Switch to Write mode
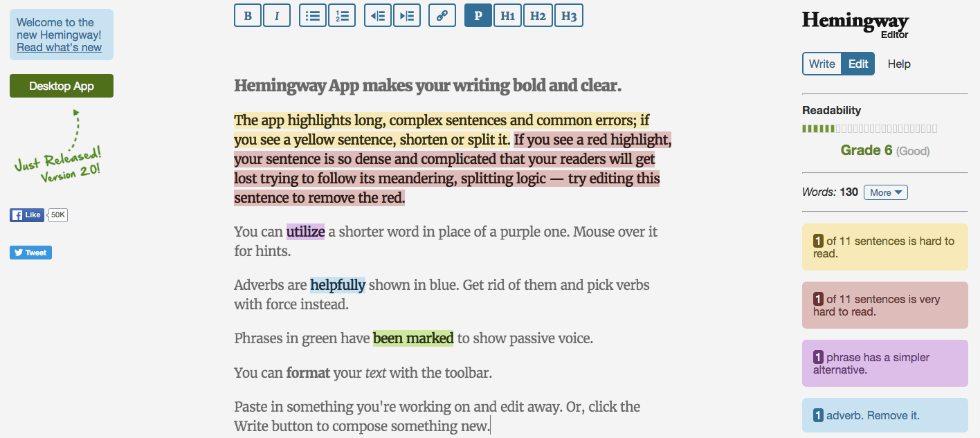The height and width of the screenshot is (438, 980). pos(822,64)
